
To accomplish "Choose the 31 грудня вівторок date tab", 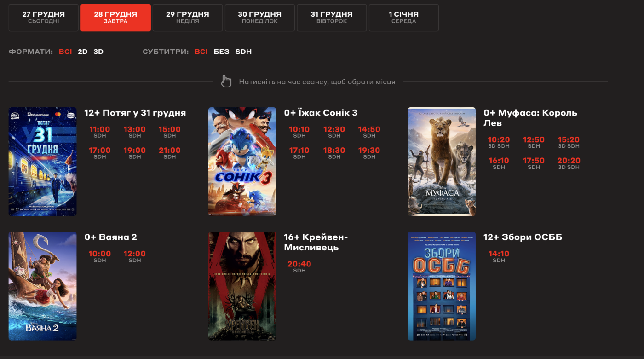I will point(332,18).
